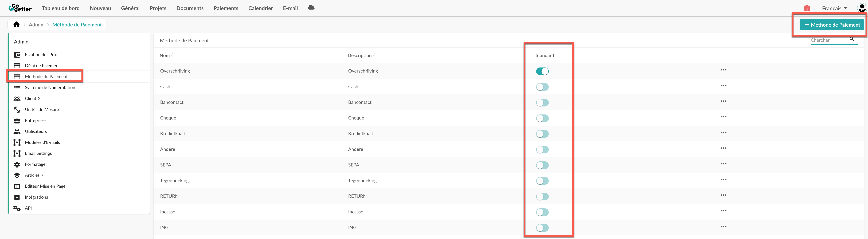Open the three-dot menu for Bancontact

coord(724,101)
